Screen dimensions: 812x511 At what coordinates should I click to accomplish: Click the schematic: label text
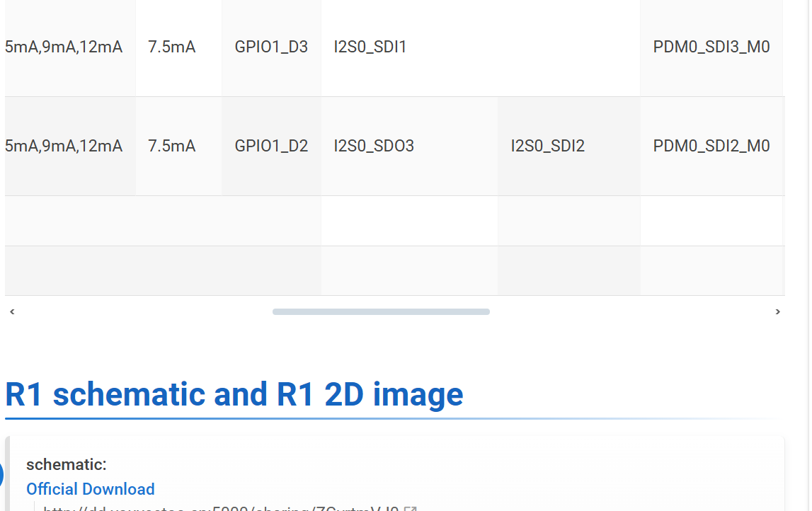coord(66,465)
